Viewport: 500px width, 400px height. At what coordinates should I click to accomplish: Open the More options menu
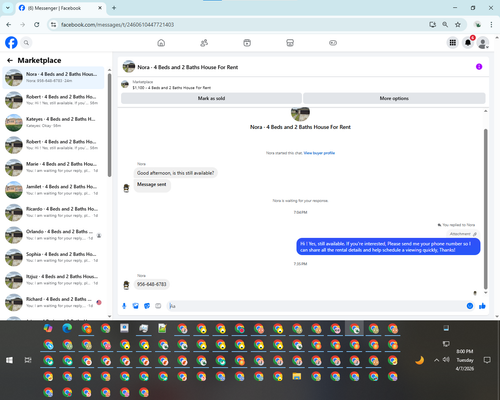[394, 98]
